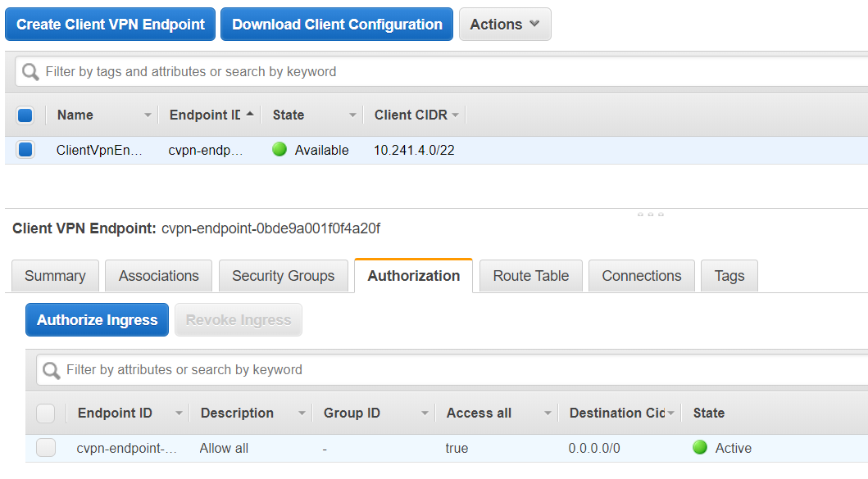Image resolution: width=868 pixels, height=479 pixels.
Task: Switch to the Route Table tab
Action: (x=530, y=276)
